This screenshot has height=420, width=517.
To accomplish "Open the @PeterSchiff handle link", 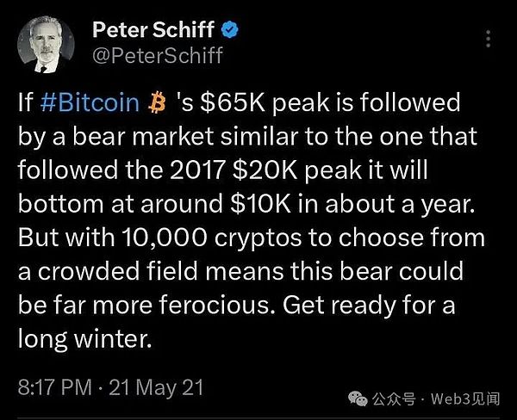I will tap(156, 56).
